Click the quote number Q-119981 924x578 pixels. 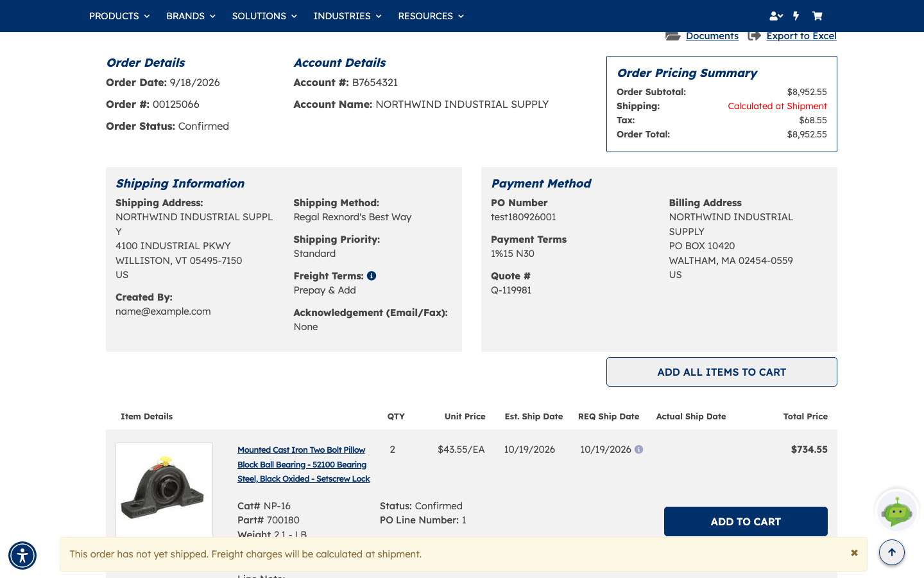click(x=511, y=290)
